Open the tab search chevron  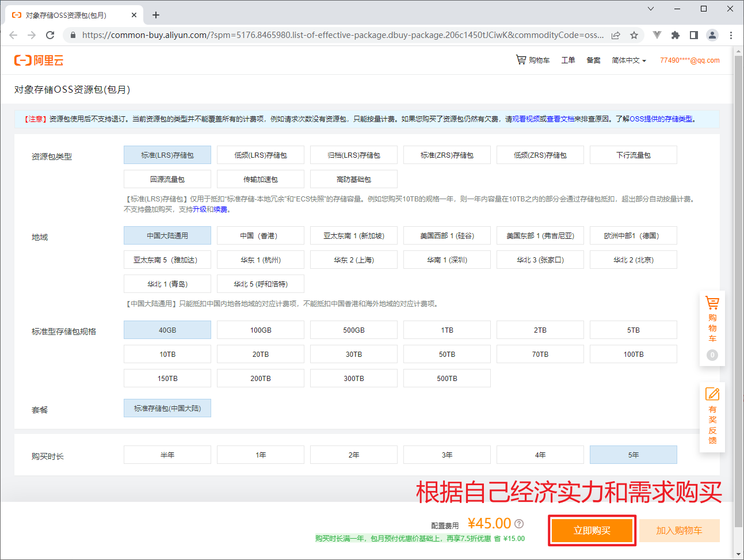(x=651, y=9)
